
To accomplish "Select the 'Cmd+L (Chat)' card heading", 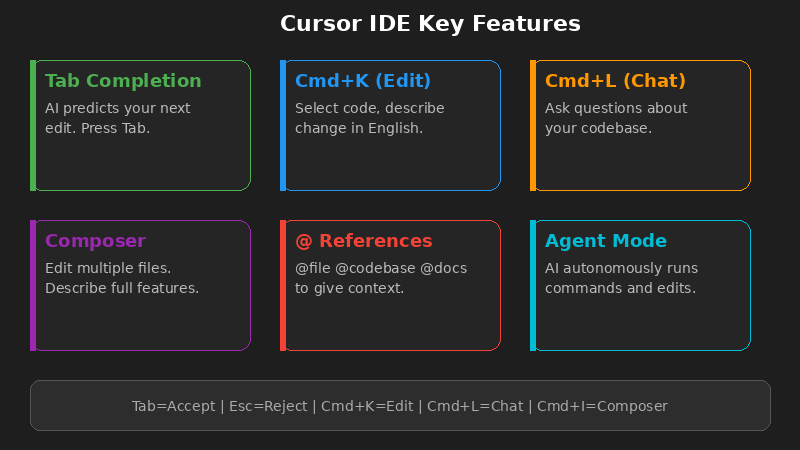I will [615, 81].
